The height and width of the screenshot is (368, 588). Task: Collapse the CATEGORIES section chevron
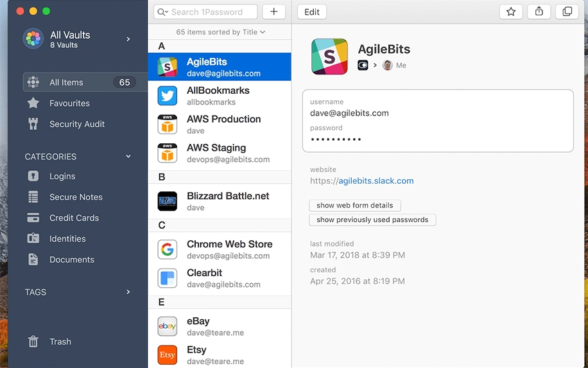tap(128, 157)
